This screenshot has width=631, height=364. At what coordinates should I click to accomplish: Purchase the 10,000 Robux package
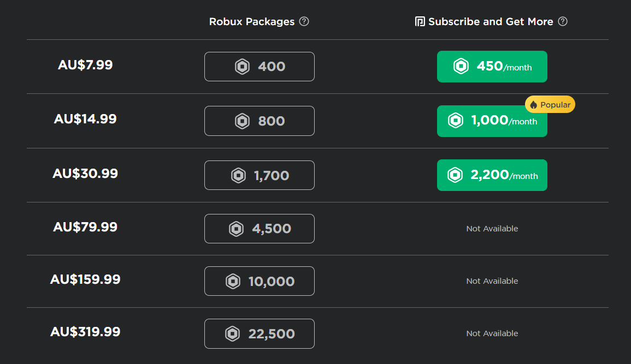tap(260, 281)
